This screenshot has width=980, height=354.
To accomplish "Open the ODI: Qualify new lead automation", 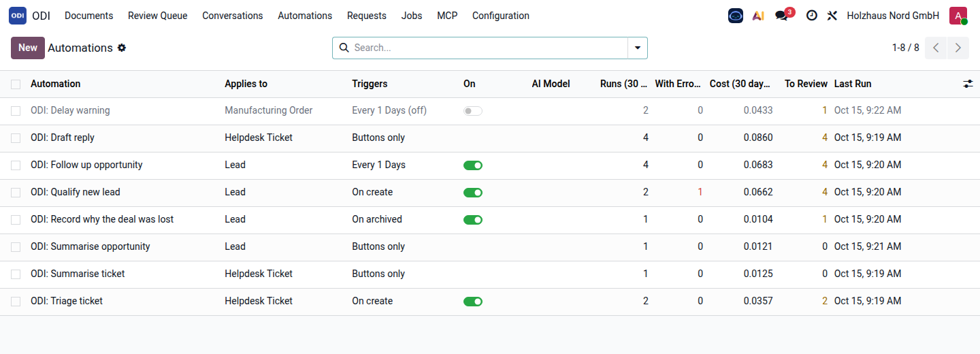I will click(76, 192).
